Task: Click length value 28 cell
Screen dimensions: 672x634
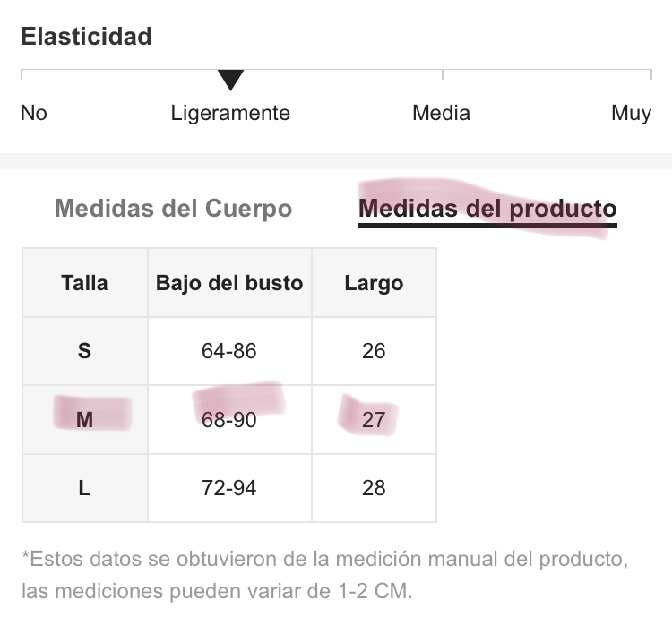Action: coord(375,488)
